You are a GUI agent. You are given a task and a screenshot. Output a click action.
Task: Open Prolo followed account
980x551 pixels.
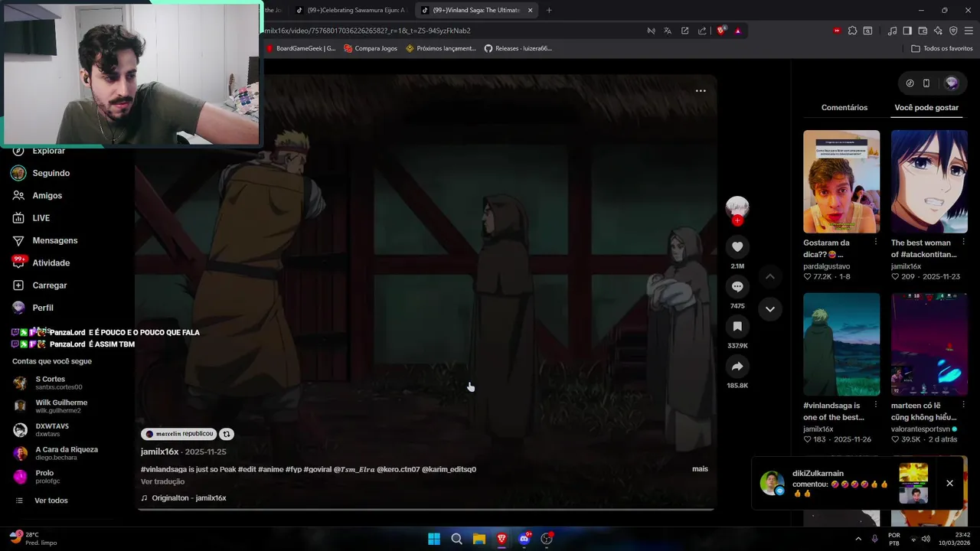point(44,477)
